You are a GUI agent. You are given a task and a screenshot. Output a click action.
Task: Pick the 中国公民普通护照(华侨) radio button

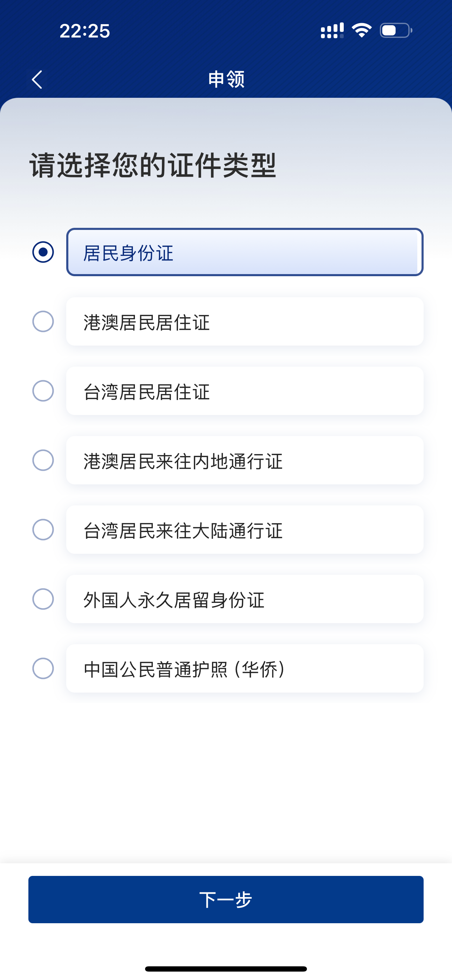(x=43, y=668)
